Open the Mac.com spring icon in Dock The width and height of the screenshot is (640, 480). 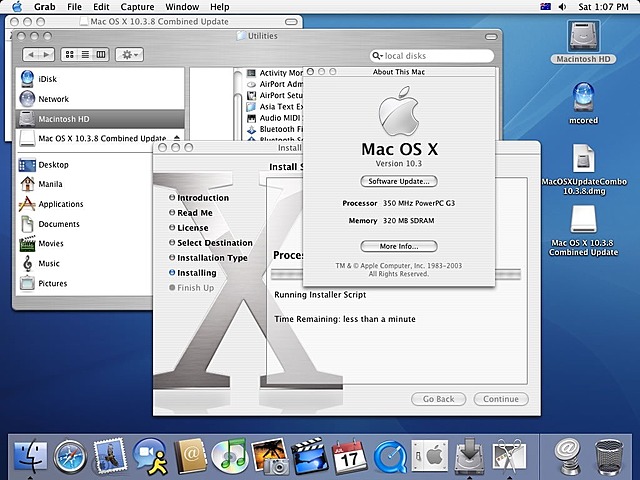[568, 456]
